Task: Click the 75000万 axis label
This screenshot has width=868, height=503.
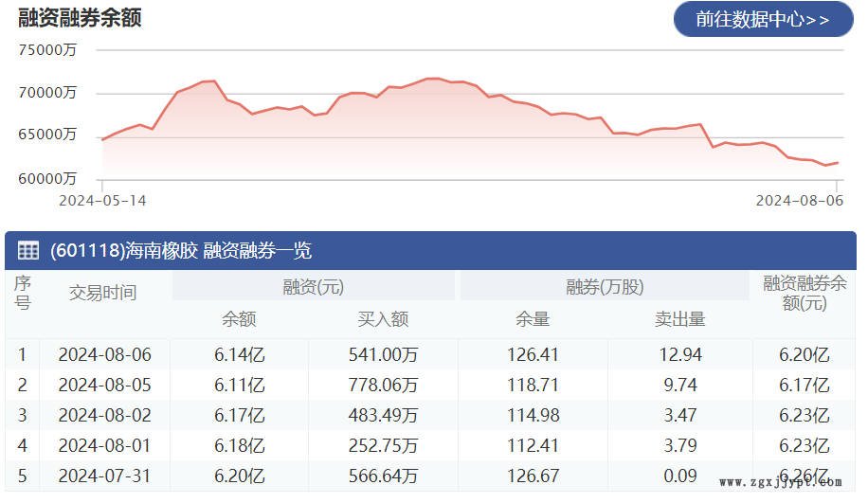Action: [47, 50]
